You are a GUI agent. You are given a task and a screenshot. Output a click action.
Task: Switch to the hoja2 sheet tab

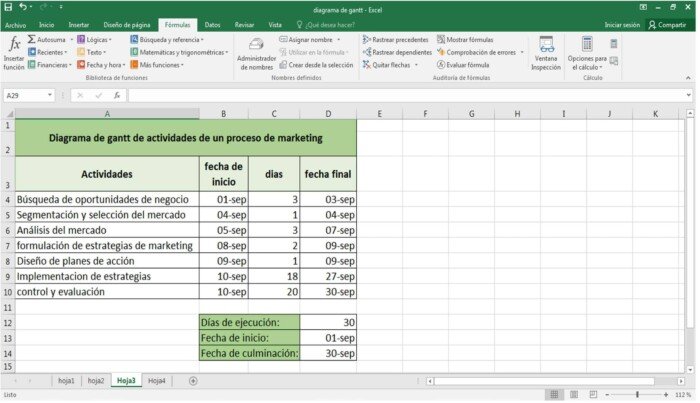pos(95,381)
